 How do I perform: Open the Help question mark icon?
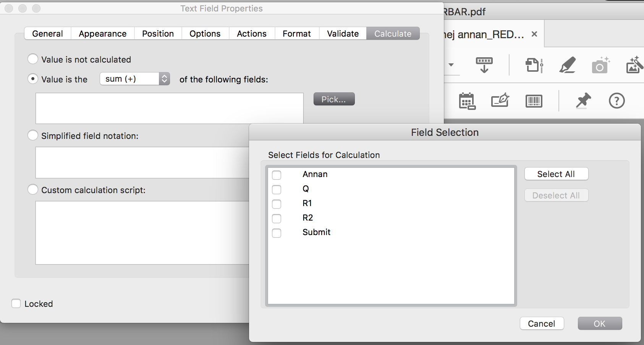pos(616,101)
